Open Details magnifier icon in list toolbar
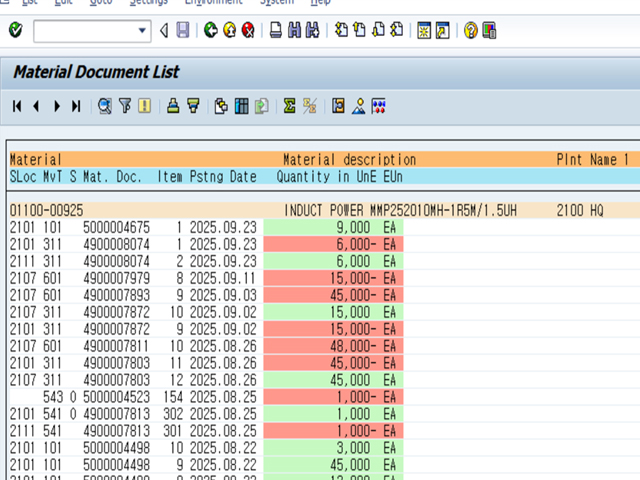Image resolution: width=640 pixels, height=480 pixels. (x=105, y=106)
